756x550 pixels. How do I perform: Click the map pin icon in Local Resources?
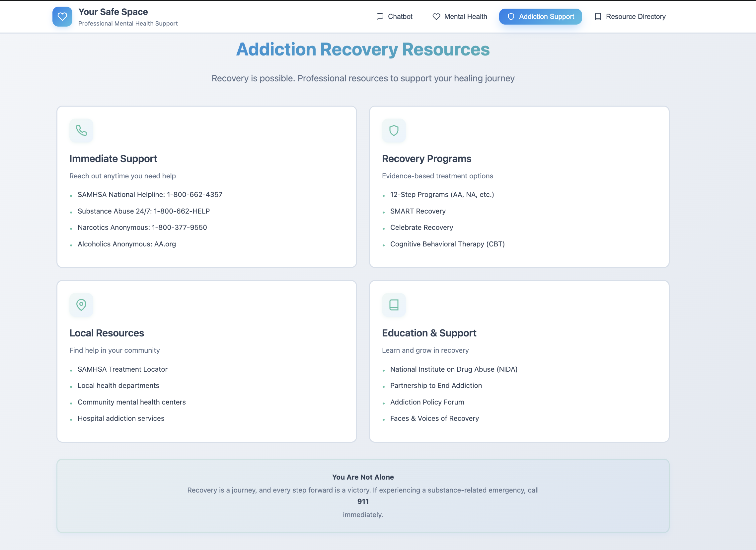coord(81,305)
